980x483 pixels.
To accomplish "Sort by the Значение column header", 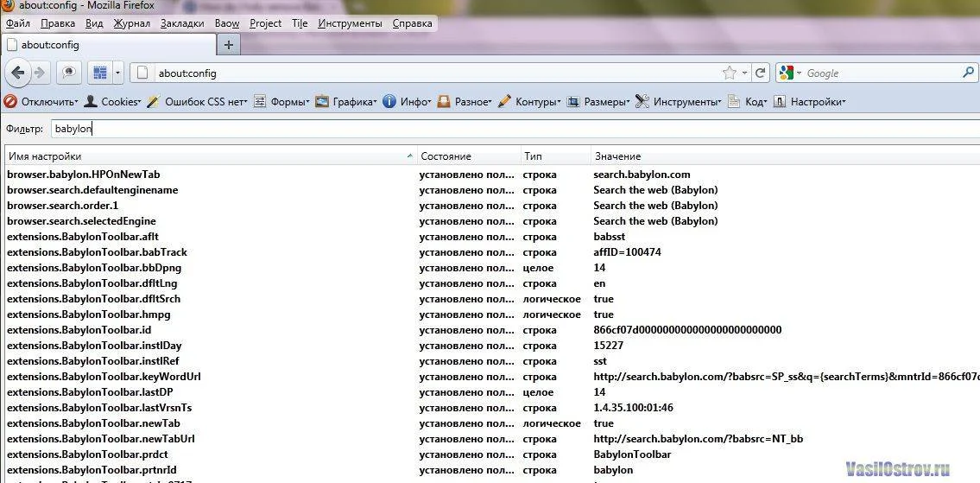I will (785, 156).
